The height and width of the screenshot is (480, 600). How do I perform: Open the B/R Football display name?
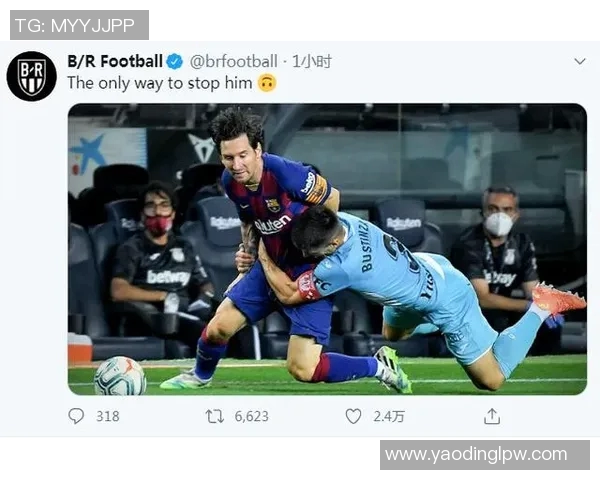(115, 62)
